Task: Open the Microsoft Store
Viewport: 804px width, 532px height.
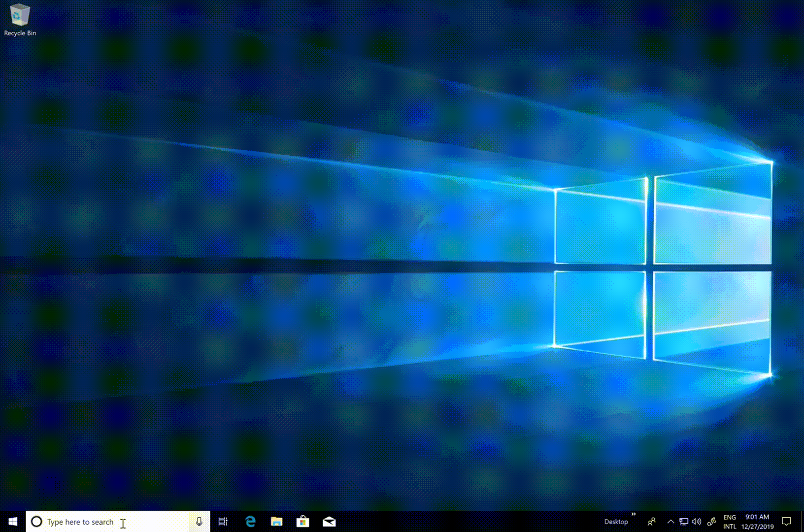Action: 302,521
